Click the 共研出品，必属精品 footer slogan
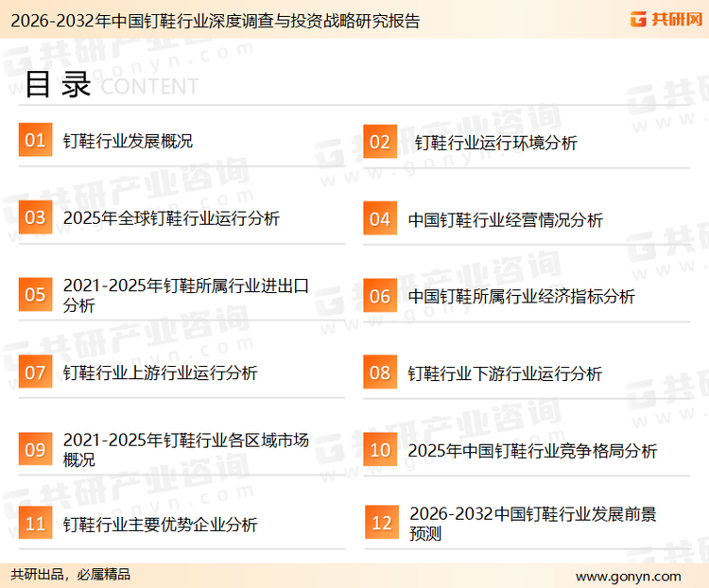 (71, 575)
